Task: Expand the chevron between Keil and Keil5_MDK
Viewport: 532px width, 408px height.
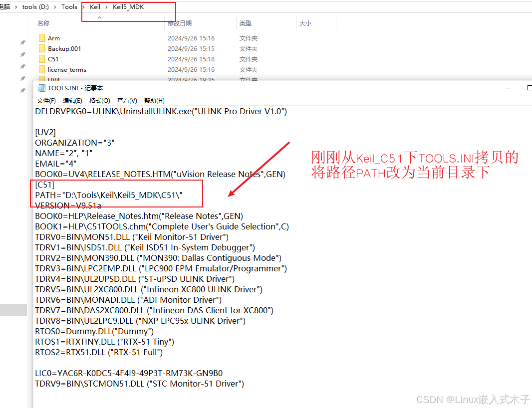Action: coord(106,7)
